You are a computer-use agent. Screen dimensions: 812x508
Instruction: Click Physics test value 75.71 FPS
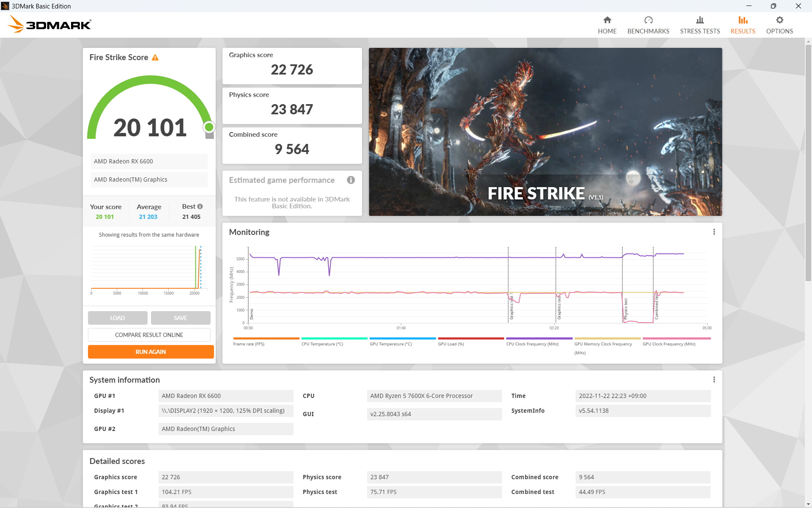point(434,492)
